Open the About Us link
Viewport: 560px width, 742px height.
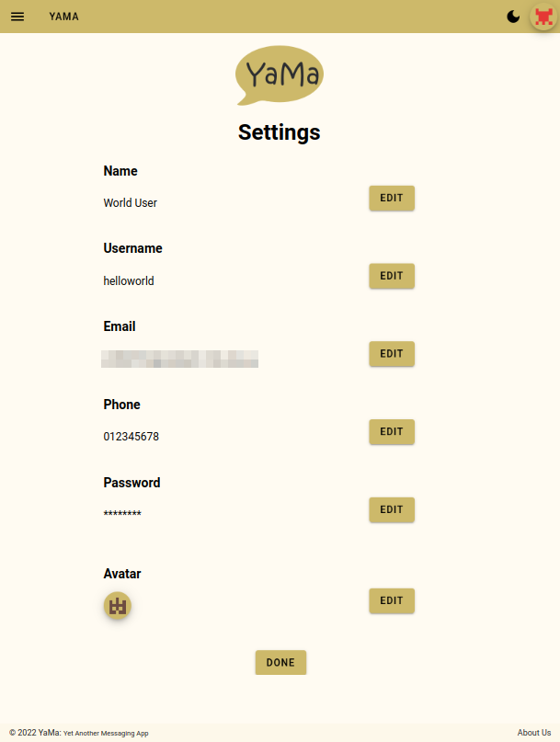pyautogui.click(x=534, y=733)
